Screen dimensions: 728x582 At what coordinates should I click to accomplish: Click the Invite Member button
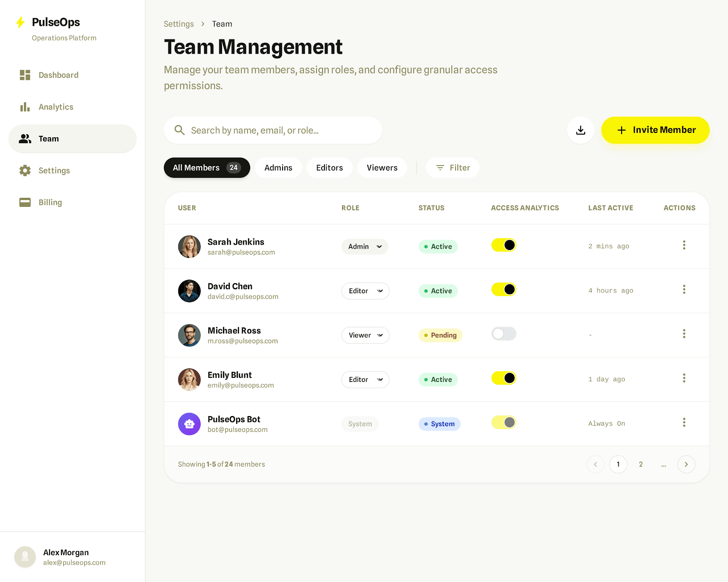[x=655, y=130]
